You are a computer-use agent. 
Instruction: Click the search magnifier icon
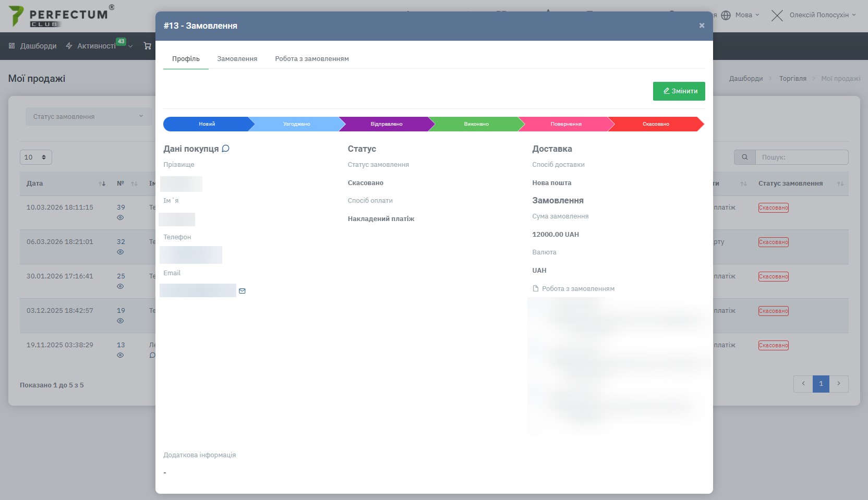point(744,157)
